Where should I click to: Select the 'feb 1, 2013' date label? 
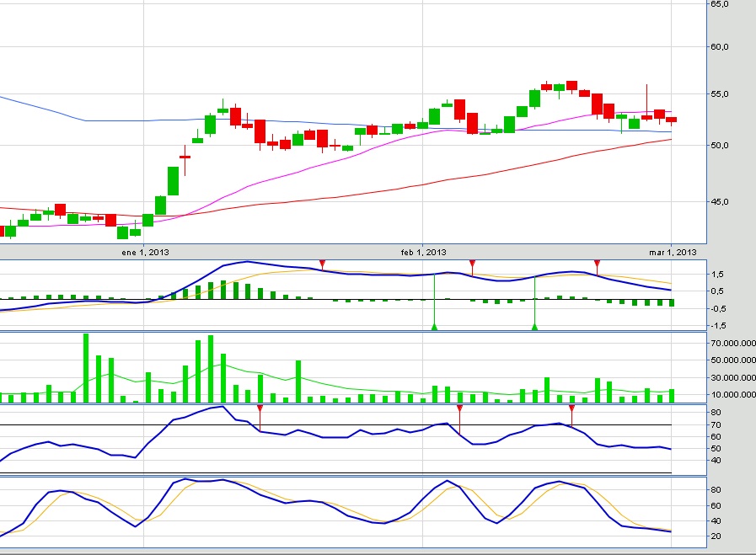coord(423,252)
